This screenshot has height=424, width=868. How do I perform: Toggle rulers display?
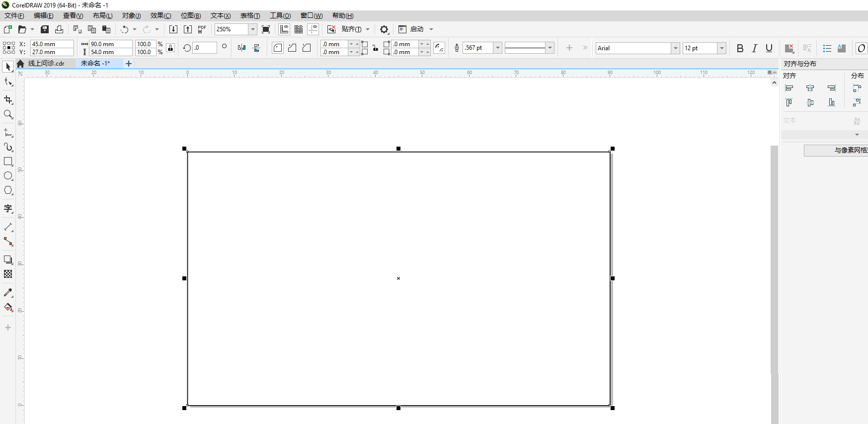click(284, 29)
